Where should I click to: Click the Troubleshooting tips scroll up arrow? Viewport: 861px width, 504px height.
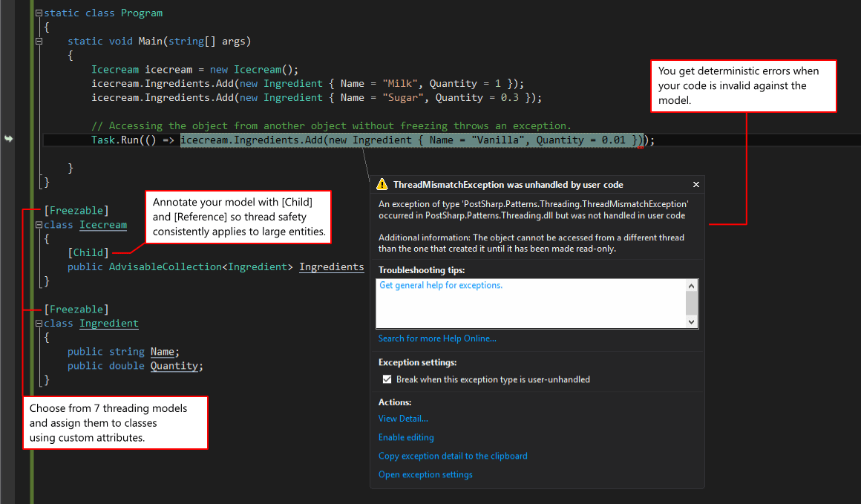click(692, 286)
